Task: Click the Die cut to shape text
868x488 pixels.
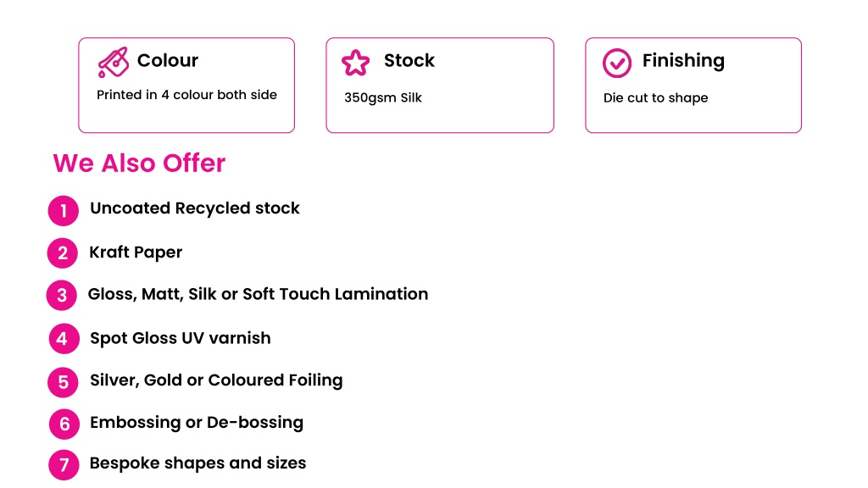Action: pyautogui.click(x=655, y=98)
